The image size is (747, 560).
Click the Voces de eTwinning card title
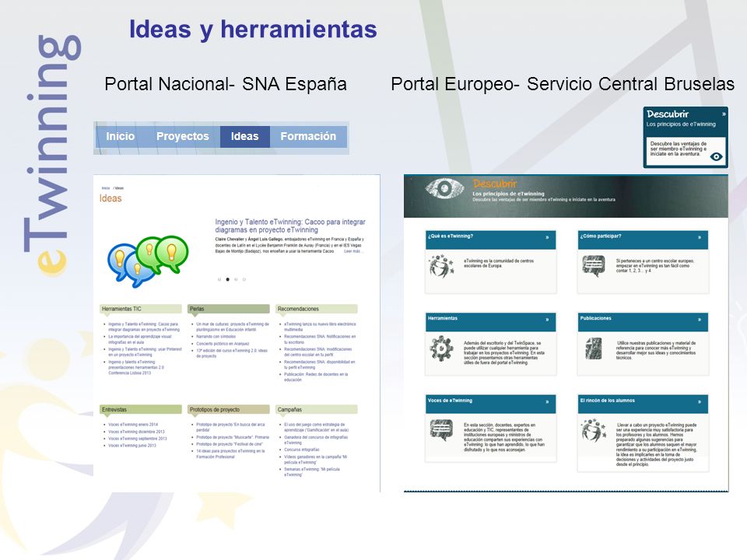[x=451, y=401]
